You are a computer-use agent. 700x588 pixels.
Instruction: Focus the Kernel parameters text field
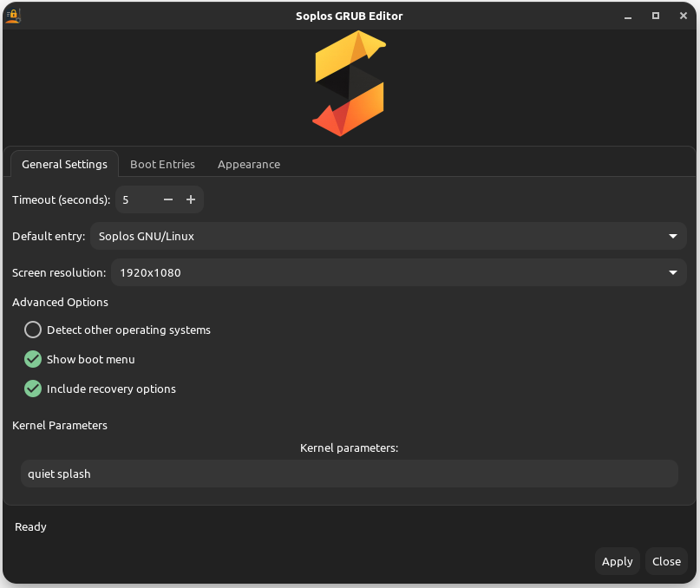pyautogui.click(x=349, y=474)
